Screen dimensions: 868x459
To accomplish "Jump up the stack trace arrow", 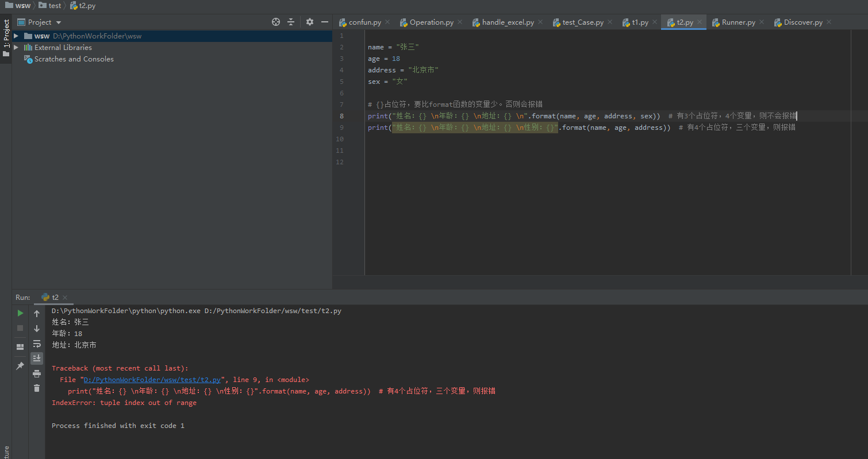I will 37,314.
